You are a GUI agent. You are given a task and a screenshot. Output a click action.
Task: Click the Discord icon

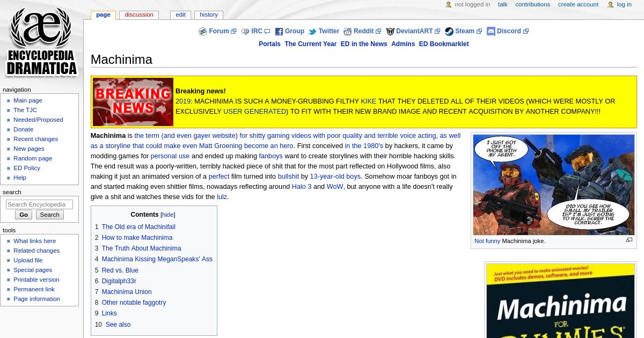491,32
